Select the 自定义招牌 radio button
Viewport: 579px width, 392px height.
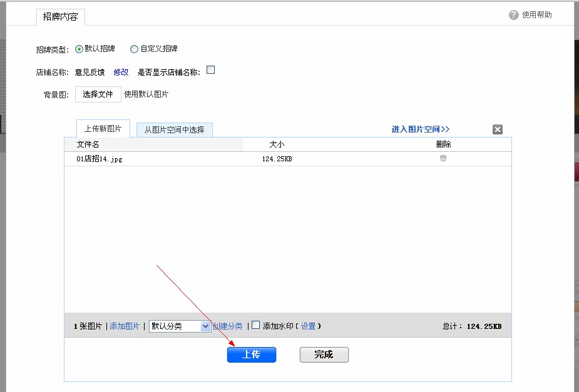[x=134, y=49]
